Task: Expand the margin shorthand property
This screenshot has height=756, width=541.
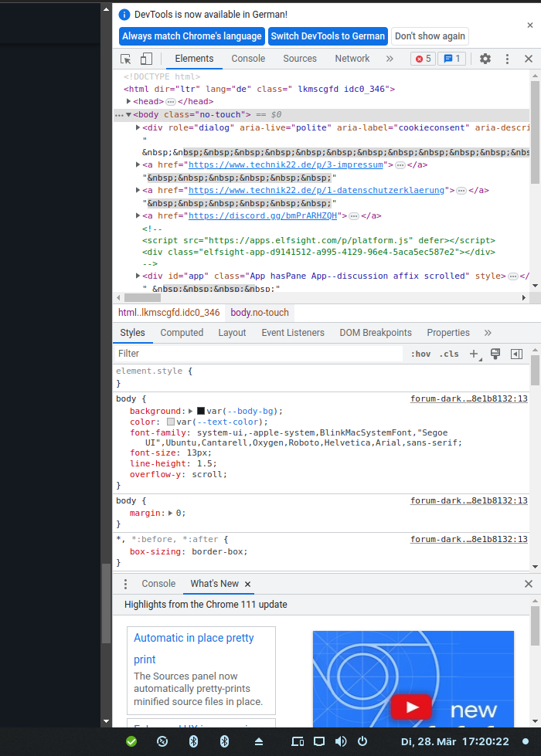Action: point(170,514)
